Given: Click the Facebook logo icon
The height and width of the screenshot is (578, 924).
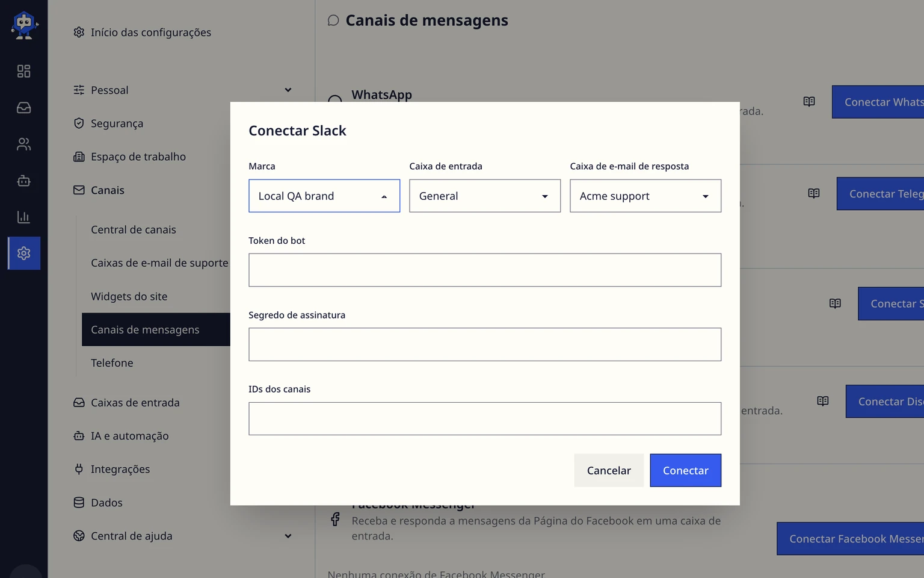Looking at the screenshot, I should point(335,519).
